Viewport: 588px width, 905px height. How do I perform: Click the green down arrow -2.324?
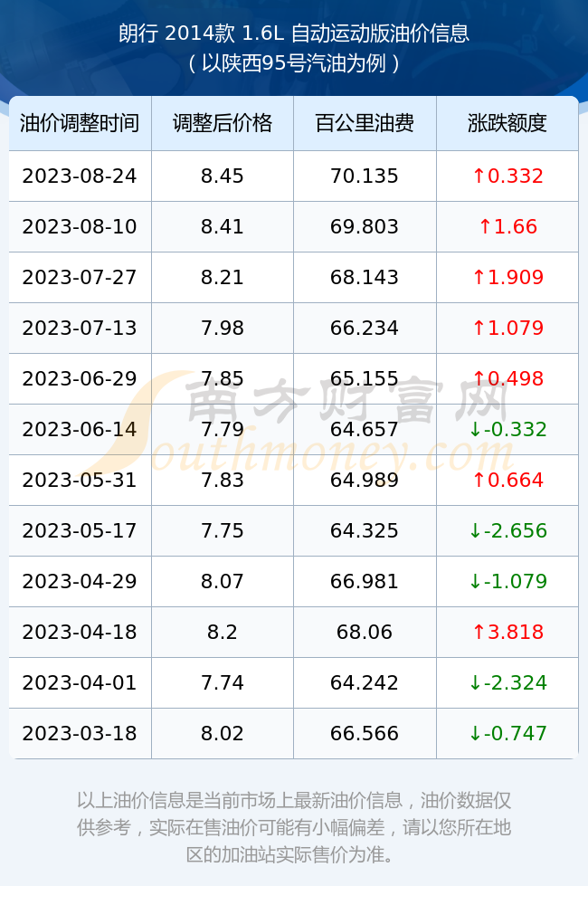click(475, 682)
